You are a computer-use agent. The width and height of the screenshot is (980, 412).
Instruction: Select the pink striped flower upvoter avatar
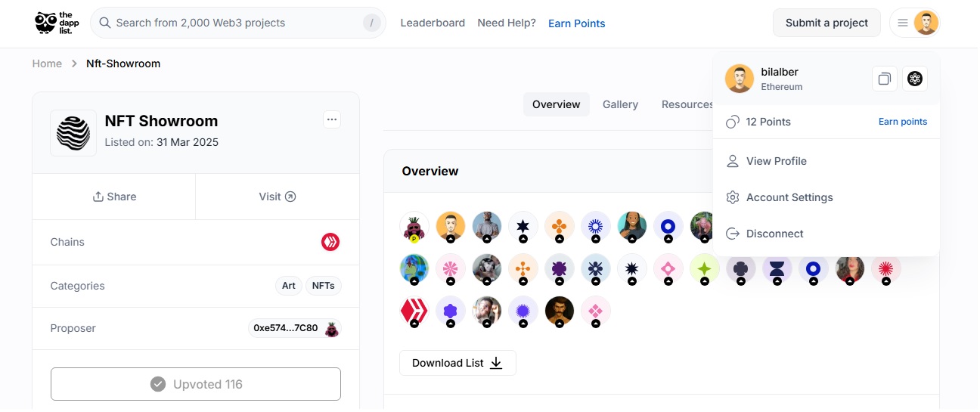tap(451, 268)
